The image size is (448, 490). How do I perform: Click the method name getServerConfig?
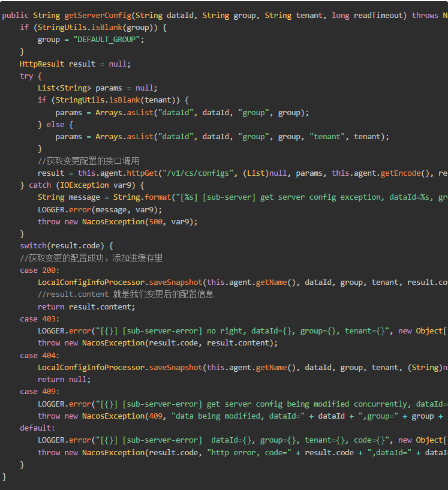click(x=98, y=16)
